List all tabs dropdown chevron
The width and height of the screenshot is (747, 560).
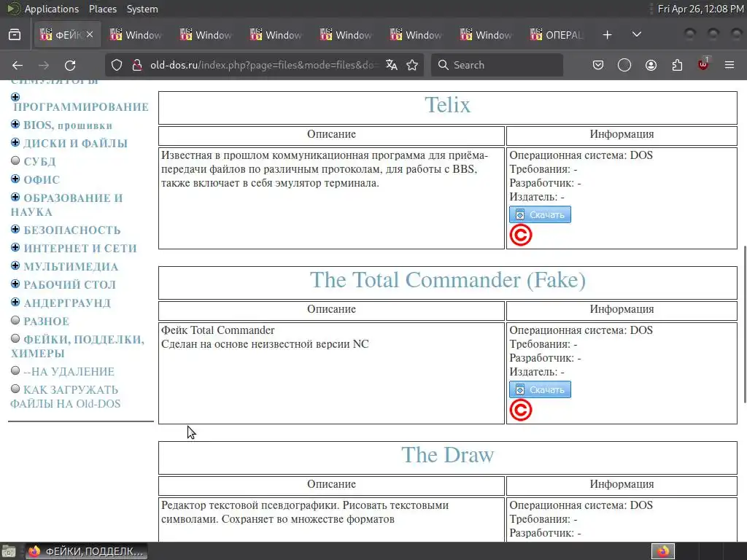tap(636, 35)
